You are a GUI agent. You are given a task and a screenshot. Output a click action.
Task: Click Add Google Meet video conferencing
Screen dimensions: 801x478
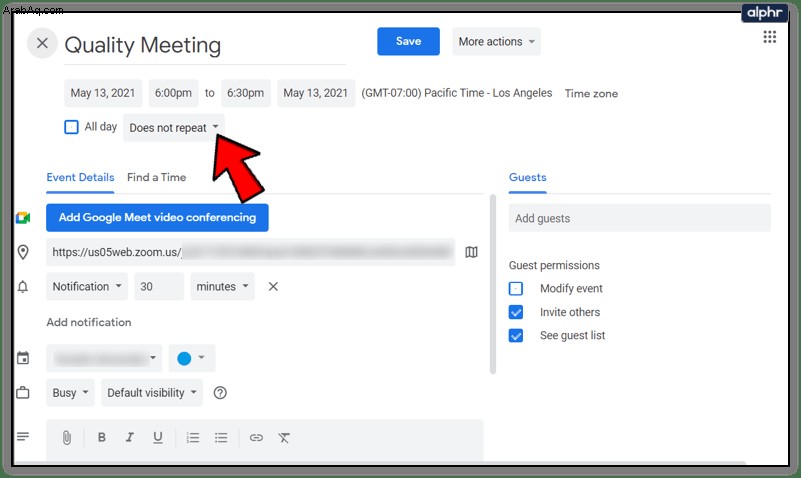(x=157, y=218)
